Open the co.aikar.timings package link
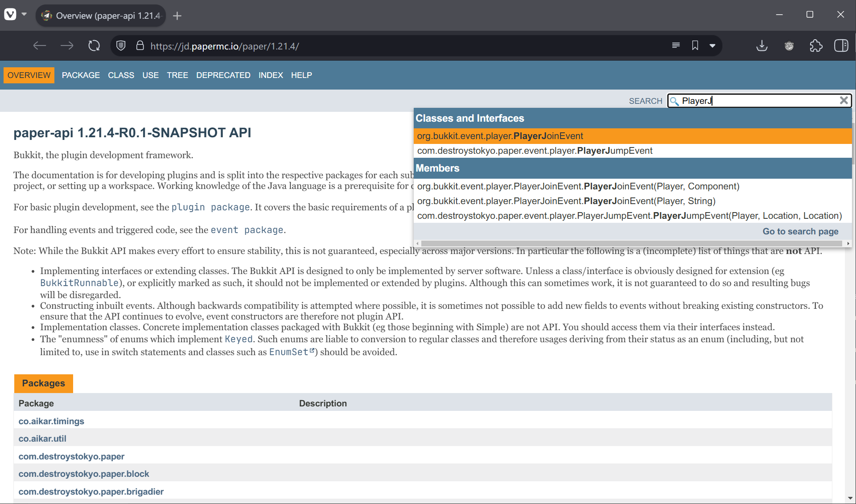 coord(51,421)
